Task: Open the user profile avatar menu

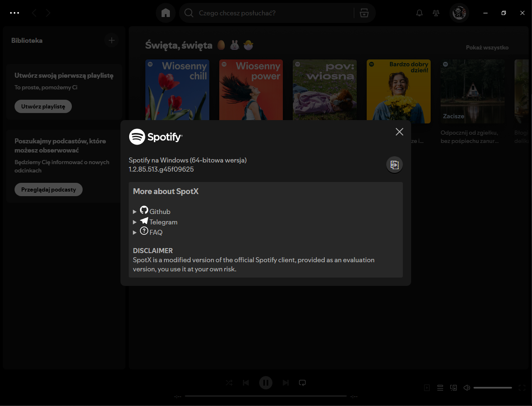Action: 459,13
